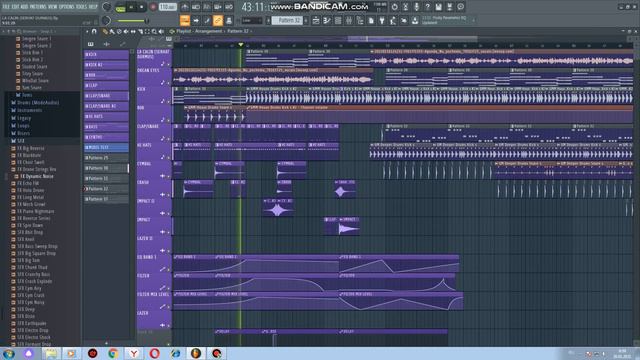The height and width of the screenshot is (360, 640).
Task: Select the slip tool in playlist toolbar
Action: pyautogui.click(x=133, y=31)
